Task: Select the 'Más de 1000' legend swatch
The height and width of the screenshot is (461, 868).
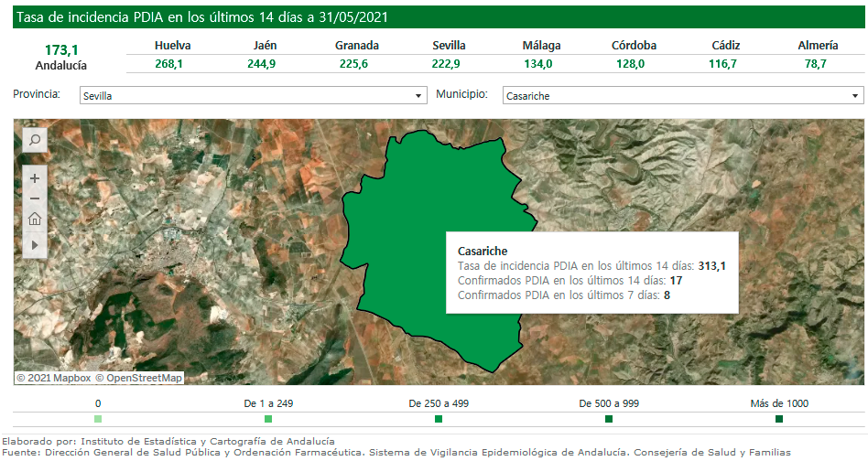Action: (x=779, y=419)
